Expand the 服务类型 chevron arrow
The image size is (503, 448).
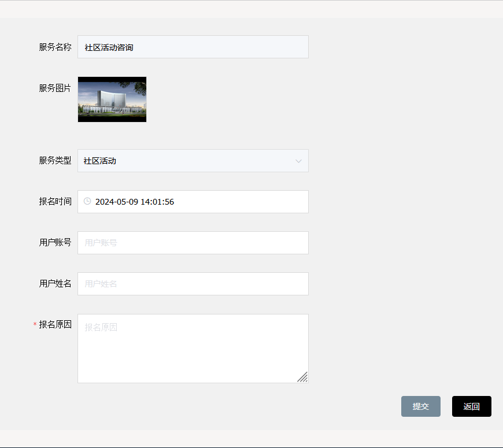pos(298,161)
